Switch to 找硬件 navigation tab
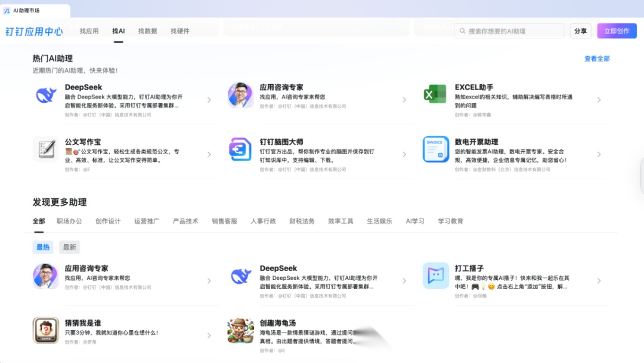644x363 pixels. pyautogui.click(x=180, y=31)
